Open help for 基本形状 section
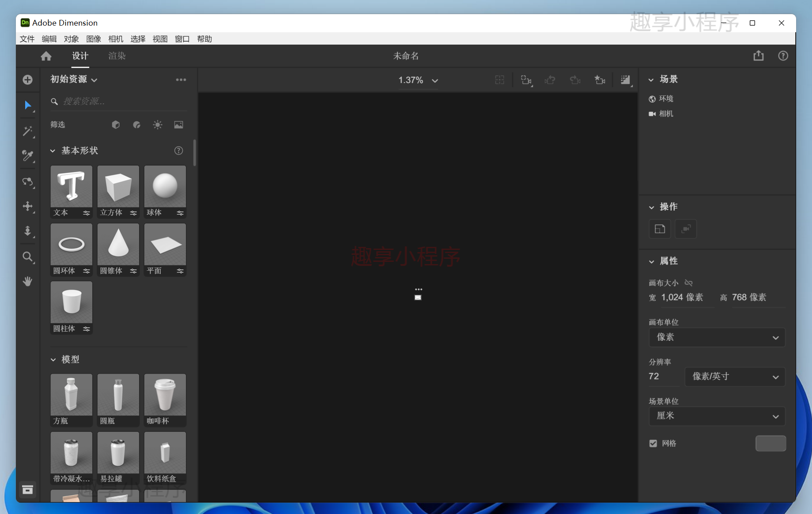 [x=179, y=151]
